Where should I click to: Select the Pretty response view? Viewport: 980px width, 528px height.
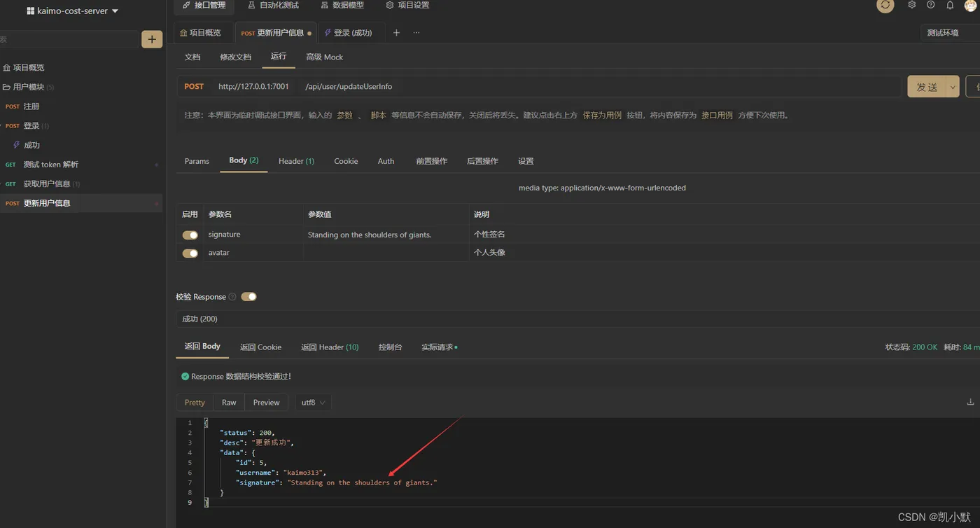[x=195, y=403]
